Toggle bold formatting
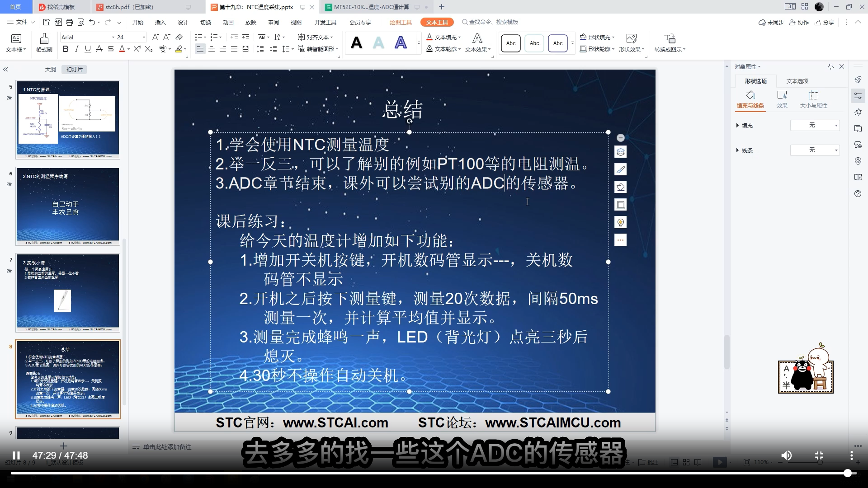Viewport: 868px width, 488px height. click(x=66, y=49)
